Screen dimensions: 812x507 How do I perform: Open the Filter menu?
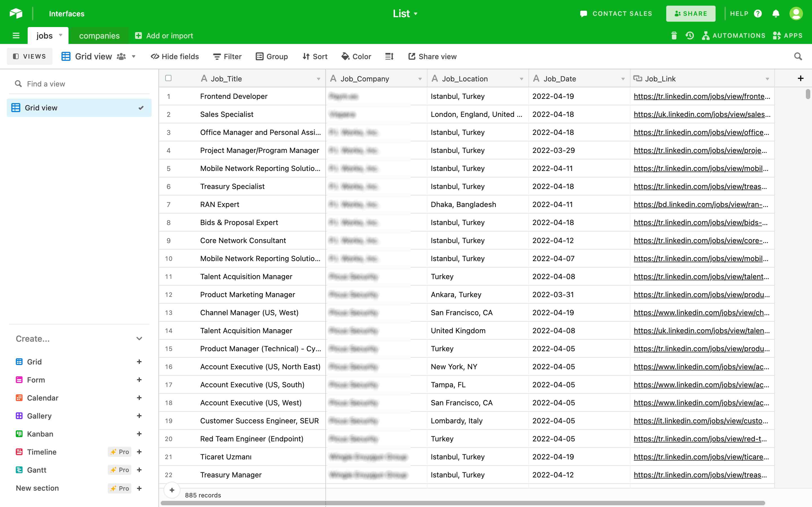click(x=227, y=56)
